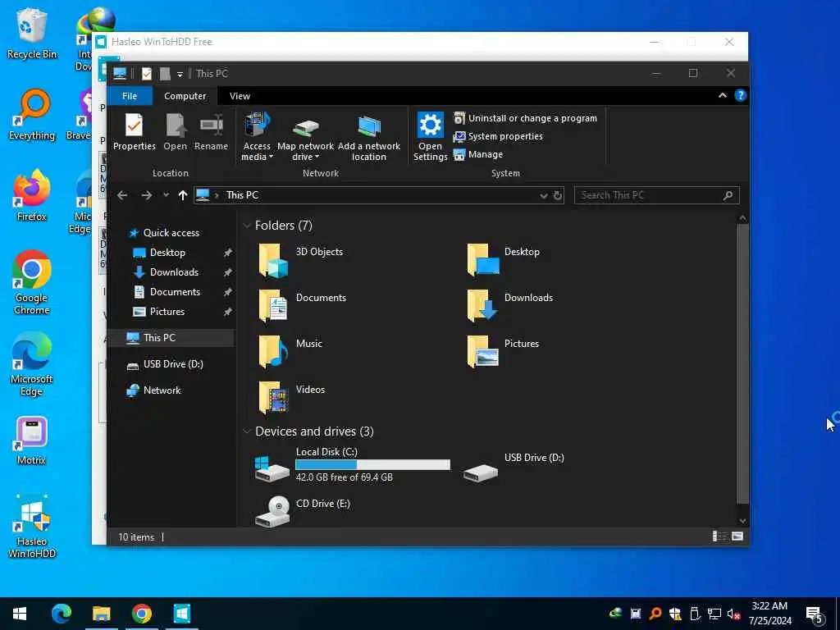Go forward with the forward arrow
The height and width of the screenshot is (630, 840).
[146, 195]
